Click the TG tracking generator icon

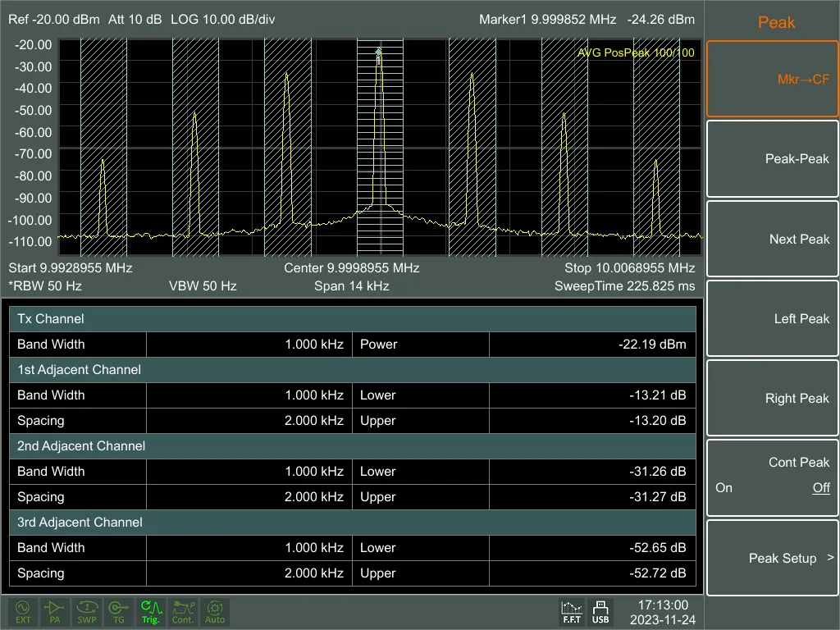coord(118,612)
